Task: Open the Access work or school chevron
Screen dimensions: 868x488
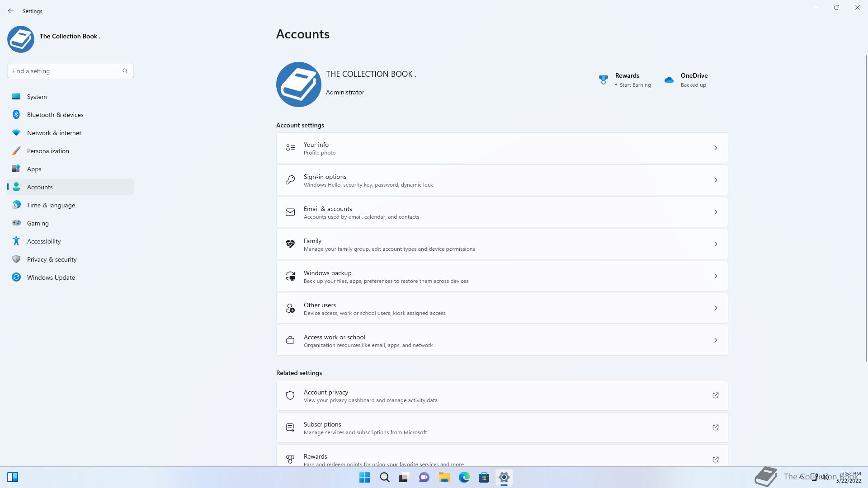Action: 716,340
